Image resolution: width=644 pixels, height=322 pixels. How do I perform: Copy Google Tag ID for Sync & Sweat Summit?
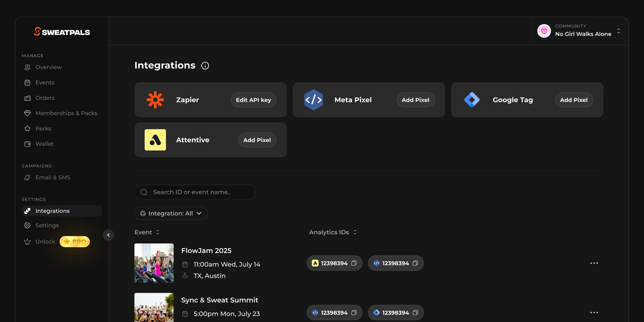415,313
